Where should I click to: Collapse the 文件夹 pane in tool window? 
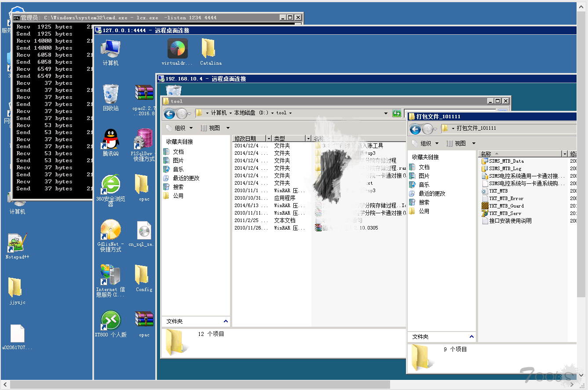[226, 321]
